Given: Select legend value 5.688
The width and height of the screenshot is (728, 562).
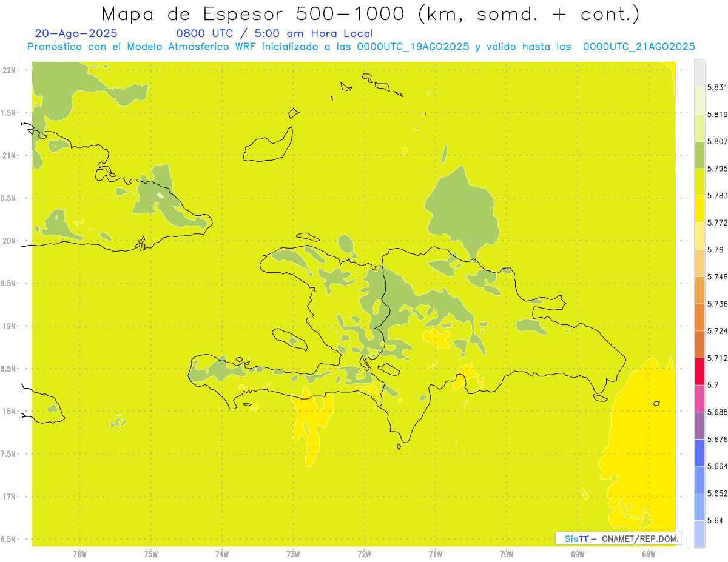Looking at the screenshot, I should (716, 412).
